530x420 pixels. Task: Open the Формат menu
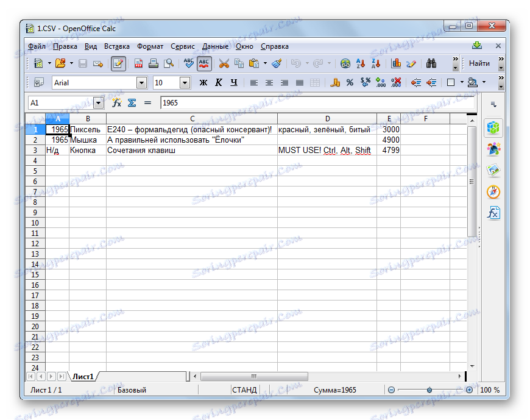coord(150,46)
